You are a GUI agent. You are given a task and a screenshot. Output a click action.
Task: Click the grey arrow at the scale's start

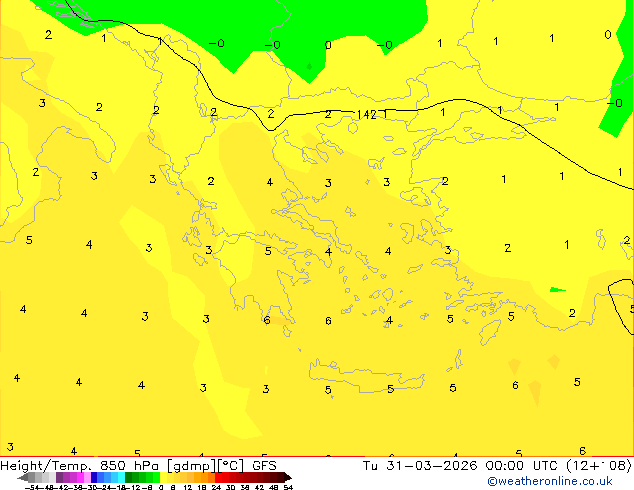click(x=23, y=477)
